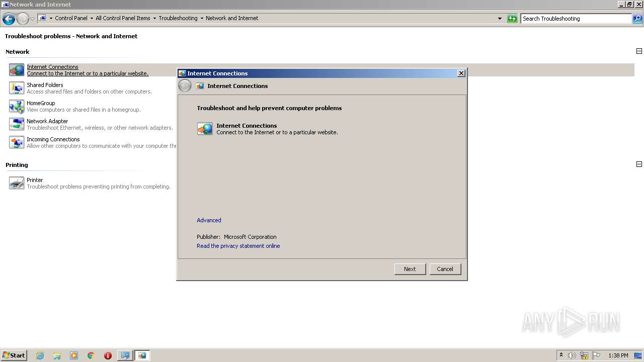Click Internet Connections item text in dialog

[x=247, y=126]
